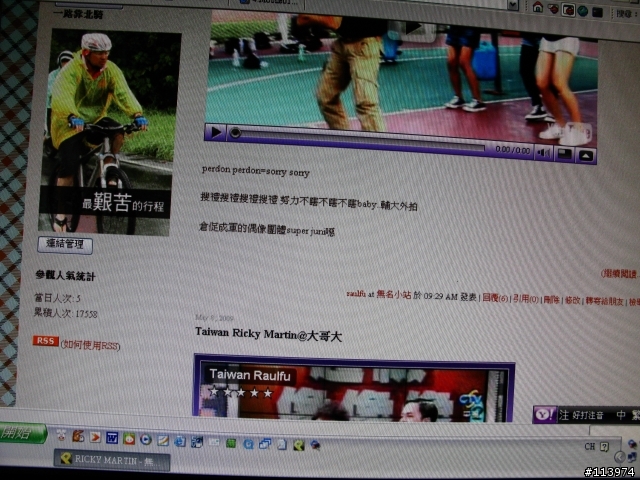Screen dimensions: 640x480
Task: Switch to RICKY MARTIN taskbar window
Action: pyautogui.click(x=112, y=461)
